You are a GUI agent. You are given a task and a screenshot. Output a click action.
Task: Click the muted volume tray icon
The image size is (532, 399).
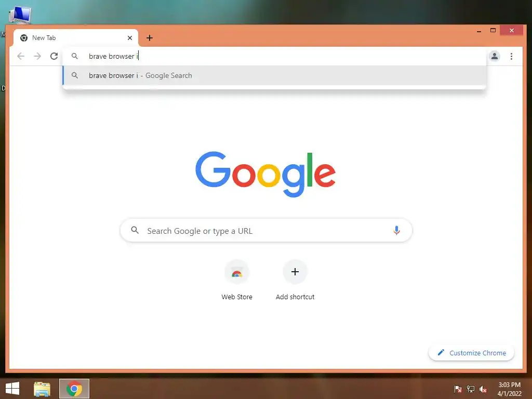(483, 389)
